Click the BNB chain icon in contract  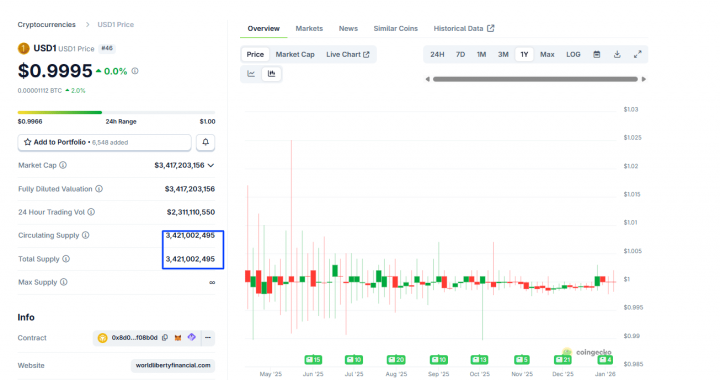102,338
